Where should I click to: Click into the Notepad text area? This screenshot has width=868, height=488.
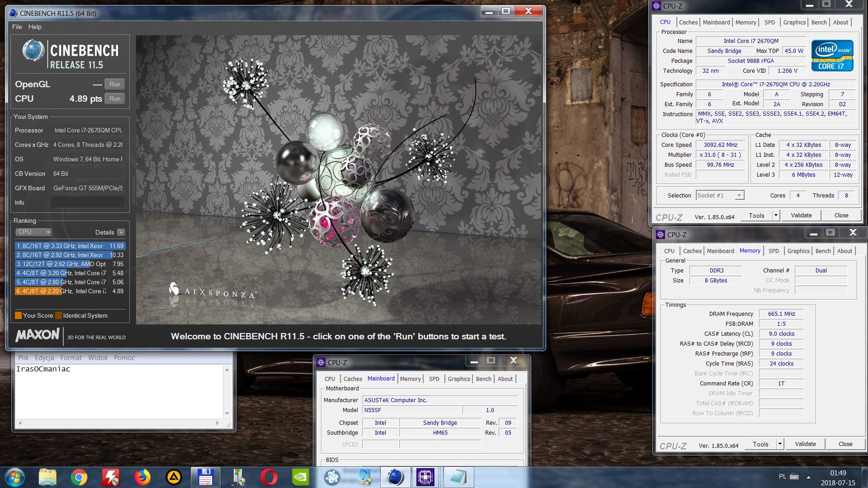(119, 391)
